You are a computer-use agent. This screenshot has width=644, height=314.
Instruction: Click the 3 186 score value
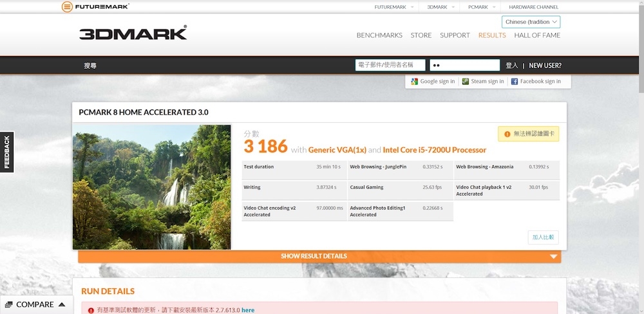click(x=265, y=147)
